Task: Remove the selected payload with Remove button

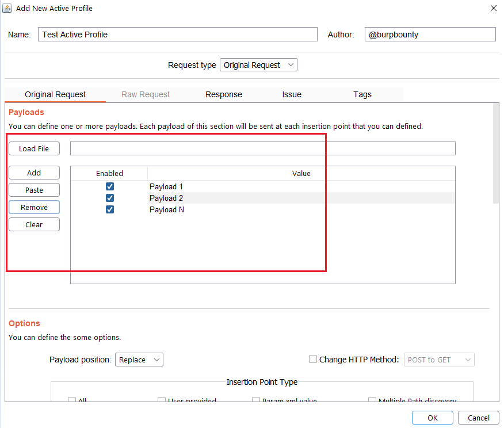Action: click(34, 207)
